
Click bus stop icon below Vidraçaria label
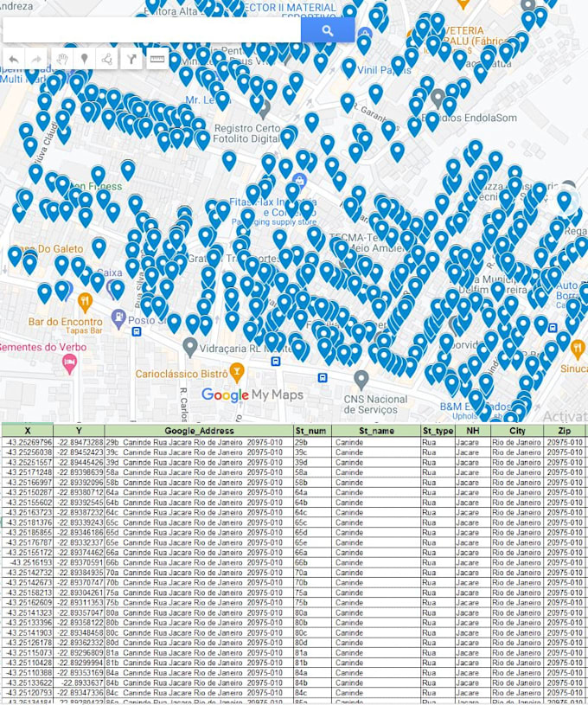[x=276, y=361]
